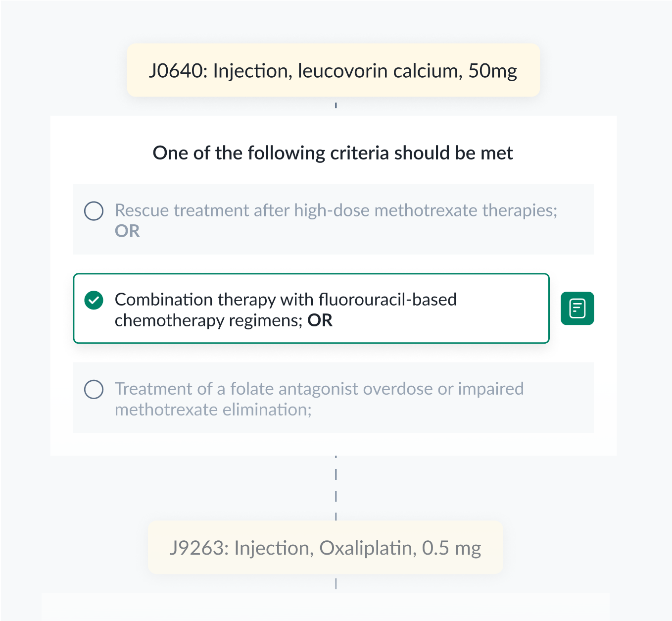Select the folate antagonist overdose radio button
This screenshot has height=621, width=672.
pos(94,389)
